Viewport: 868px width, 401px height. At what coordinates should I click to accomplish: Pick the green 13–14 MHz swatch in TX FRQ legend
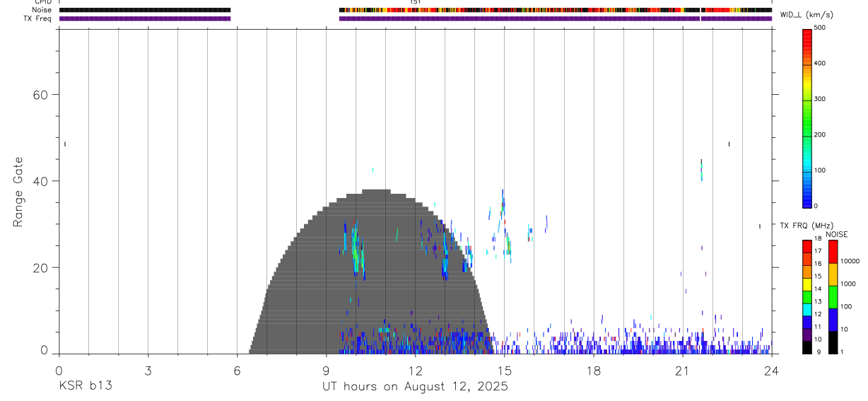click(x=807, y=298)
